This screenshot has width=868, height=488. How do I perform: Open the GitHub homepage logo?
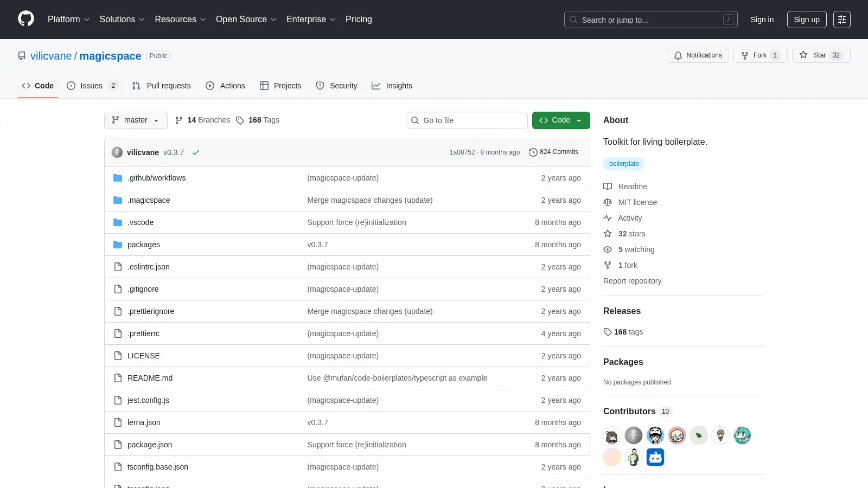26,19
